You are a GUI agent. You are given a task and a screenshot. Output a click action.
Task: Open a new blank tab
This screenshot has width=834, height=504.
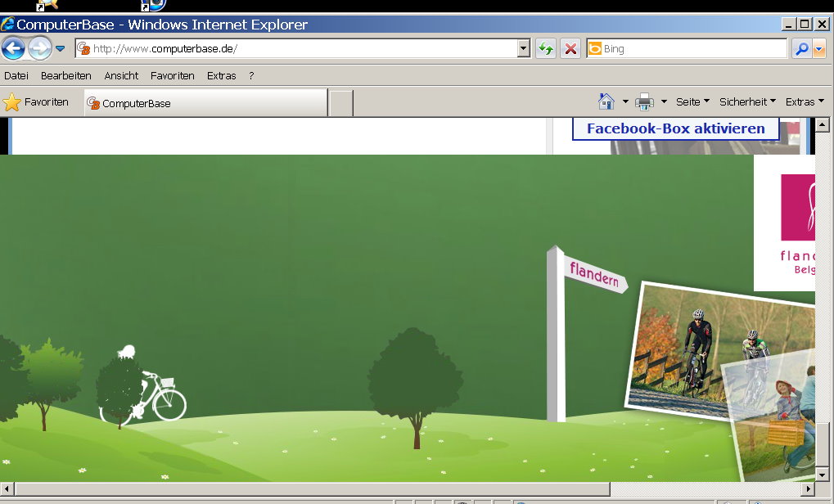[341, 103]
